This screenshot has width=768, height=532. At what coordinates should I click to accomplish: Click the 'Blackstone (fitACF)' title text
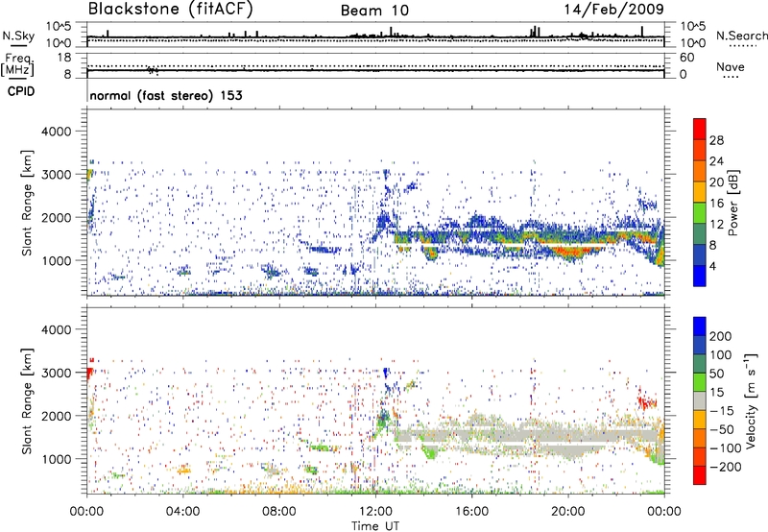coord(171,9)
